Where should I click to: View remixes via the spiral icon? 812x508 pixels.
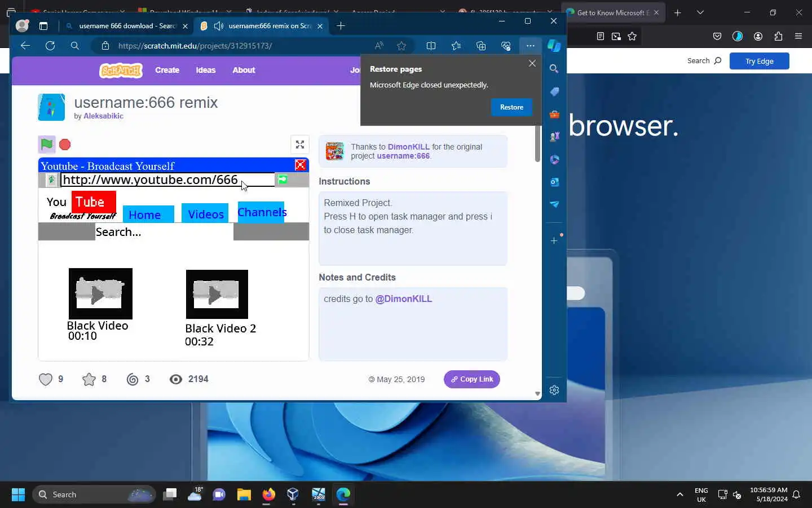pos(133,379)
